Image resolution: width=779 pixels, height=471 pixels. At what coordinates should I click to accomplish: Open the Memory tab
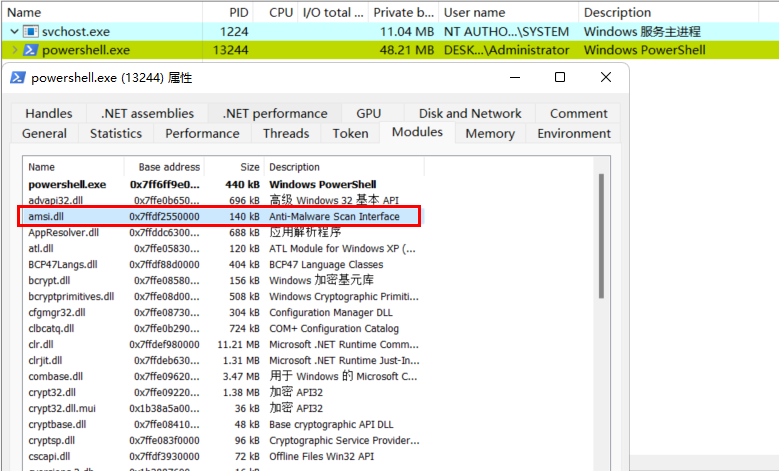pyautogui.click(x=490, y=134)
